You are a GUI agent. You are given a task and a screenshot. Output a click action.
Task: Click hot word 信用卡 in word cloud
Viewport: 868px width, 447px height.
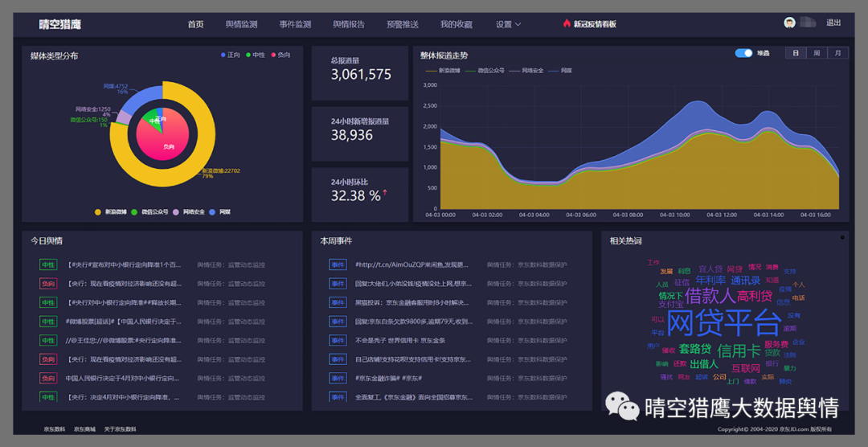click(x=739, y=351)
